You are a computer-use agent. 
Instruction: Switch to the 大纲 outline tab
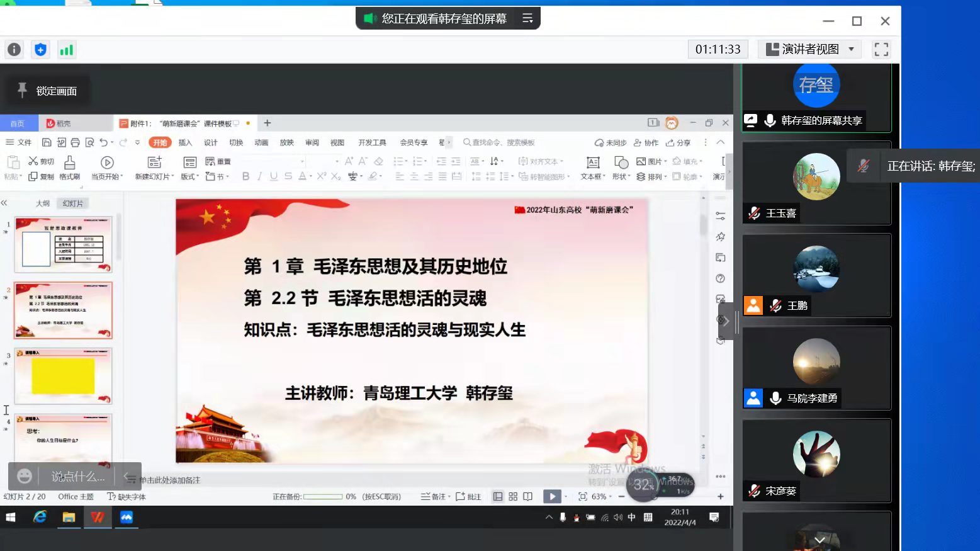tap(43, 203)
